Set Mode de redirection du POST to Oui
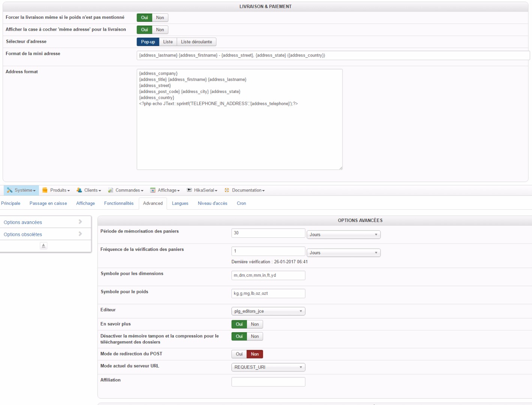The width and height of the screenshot is (532, 405). click(x=239, y=354)
